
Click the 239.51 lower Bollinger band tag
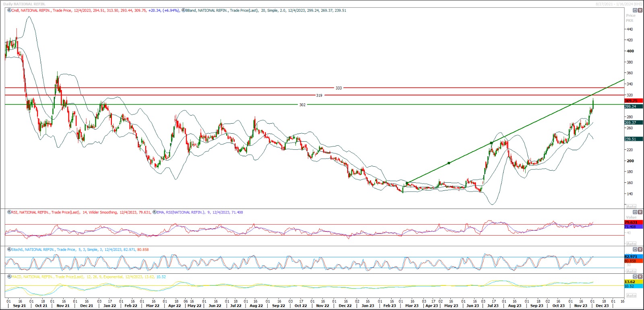click(x=633, y=139)
